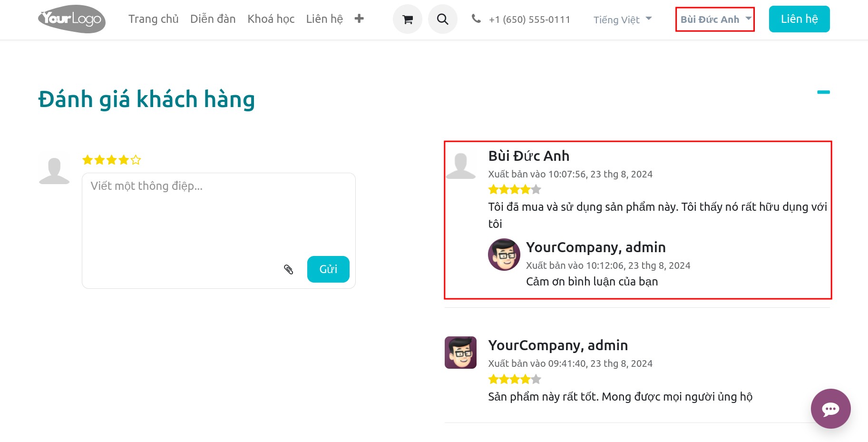Click the search magnifier icon
868x442 pixels.
(x=443, y=20)
